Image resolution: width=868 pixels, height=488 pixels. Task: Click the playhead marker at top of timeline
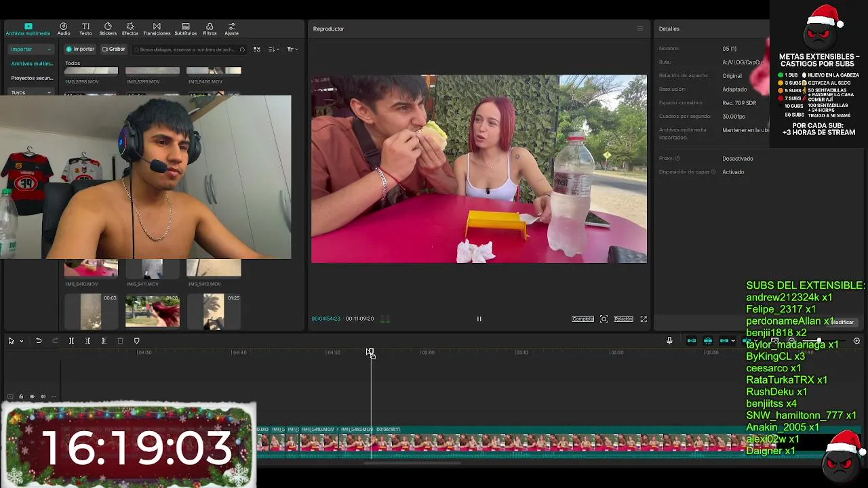point(370,352)
